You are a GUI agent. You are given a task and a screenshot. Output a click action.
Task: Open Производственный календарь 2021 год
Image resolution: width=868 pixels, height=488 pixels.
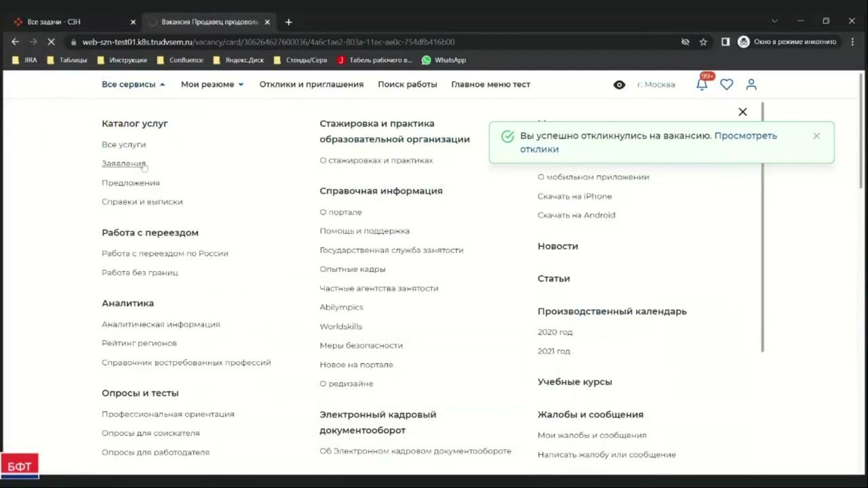click(553, 350)
